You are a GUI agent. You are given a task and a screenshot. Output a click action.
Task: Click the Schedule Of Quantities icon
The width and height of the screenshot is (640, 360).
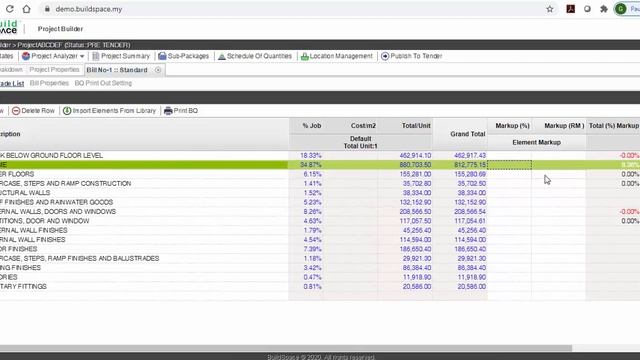pos(222,56)
